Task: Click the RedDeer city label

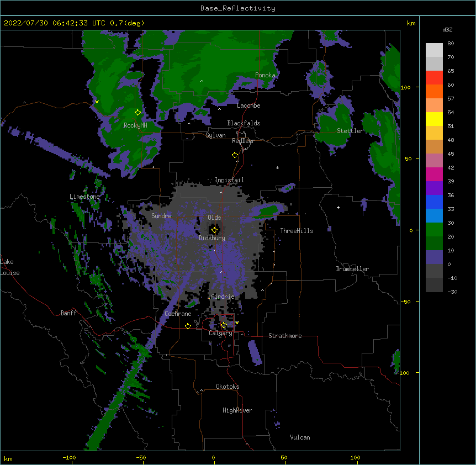Action: tap(243, 141)
